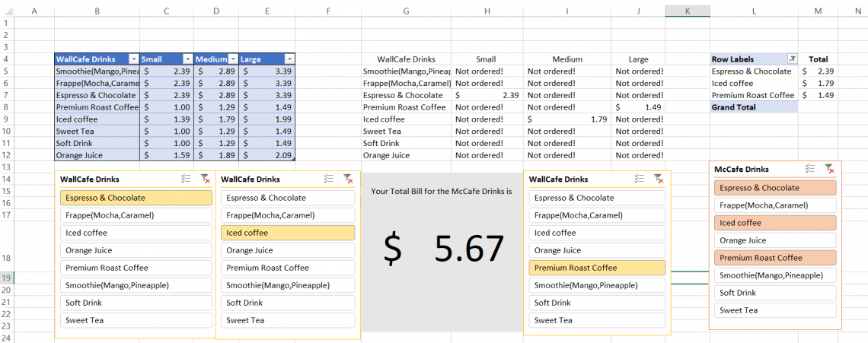Deselect Iced coffee in McCafe Drinks slicer
The width and height of the screenshot is (868, 343).
(775, 223)
